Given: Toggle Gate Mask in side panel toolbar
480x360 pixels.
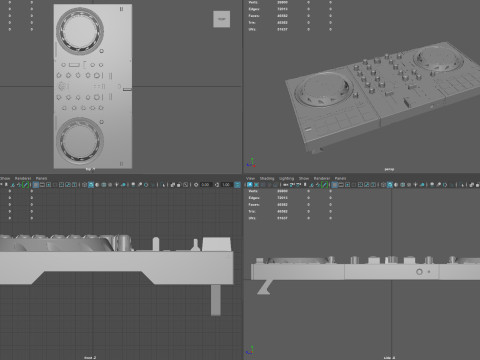Looking at the screenshot, I should [354, 185].
